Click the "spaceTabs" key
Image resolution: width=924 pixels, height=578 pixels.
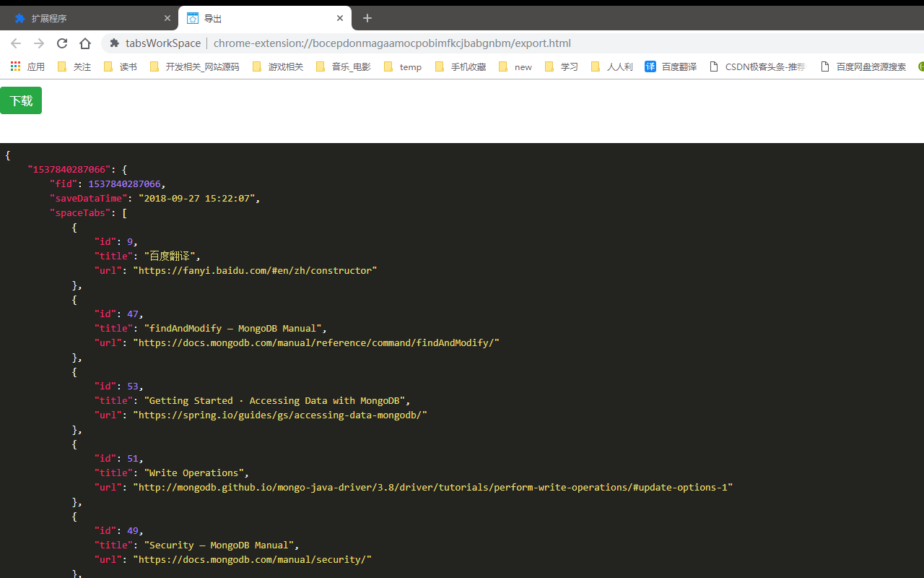(80, 213)
